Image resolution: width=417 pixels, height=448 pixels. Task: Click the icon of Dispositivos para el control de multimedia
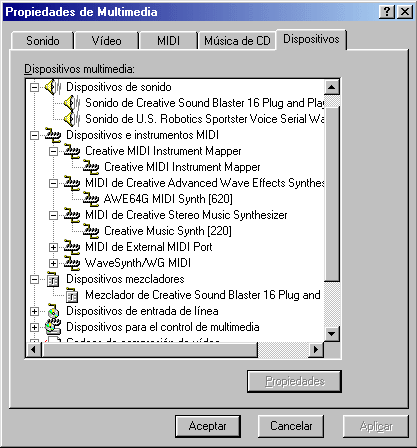pyautogui.click(x=53, y=327)
